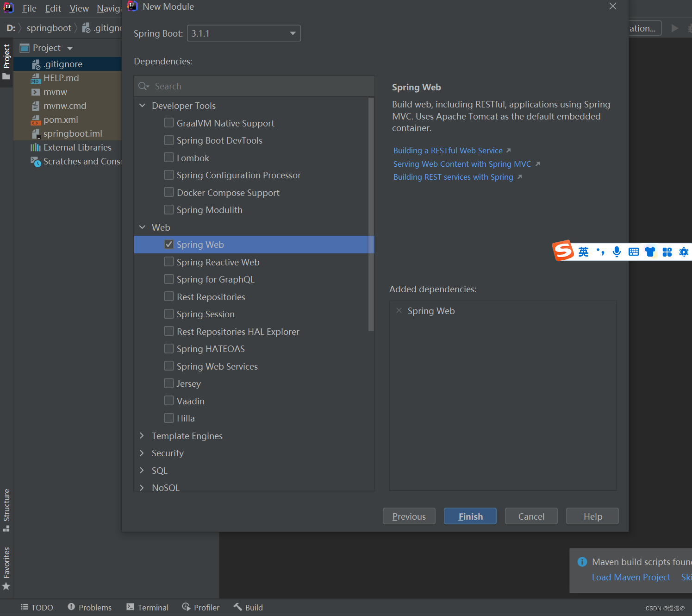The height and width of the screenshot is (616, 692).
Task: Click the Structure tool window icon
Action: pyautogui.click(x=6, y=528)
